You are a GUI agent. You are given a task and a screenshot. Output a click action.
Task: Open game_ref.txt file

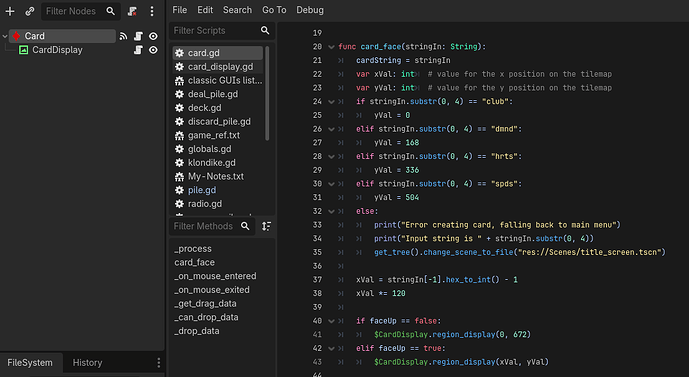click(x=218, y=135)
